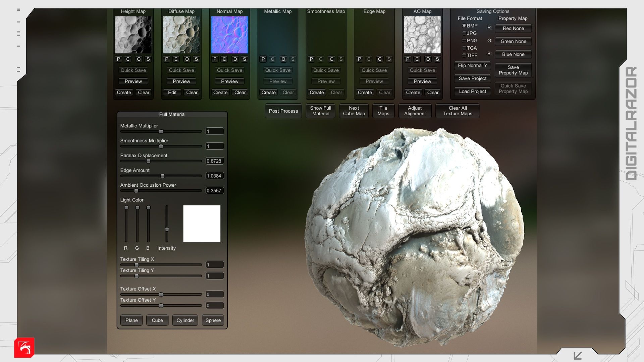Viewport: 644px width, 362px height.
Task: Click the S button under AO Map
Action: (437, 59)
